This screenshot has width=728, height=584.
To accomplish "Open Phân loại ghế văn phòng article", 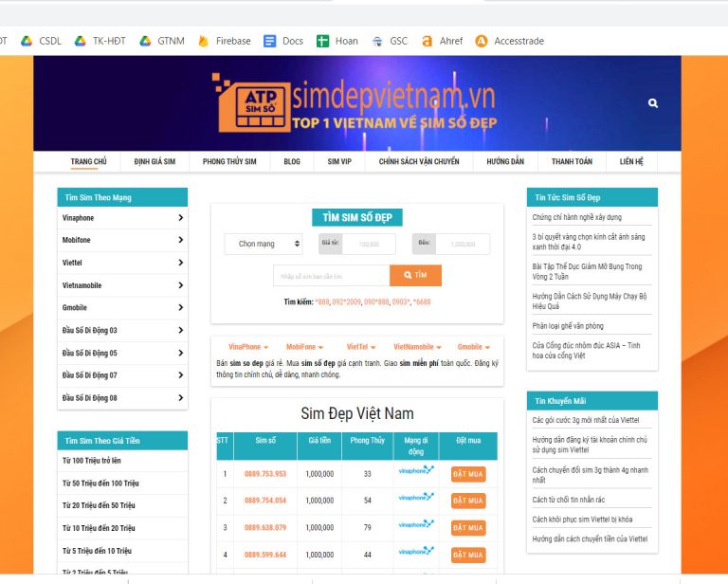I will pos(568,326).
